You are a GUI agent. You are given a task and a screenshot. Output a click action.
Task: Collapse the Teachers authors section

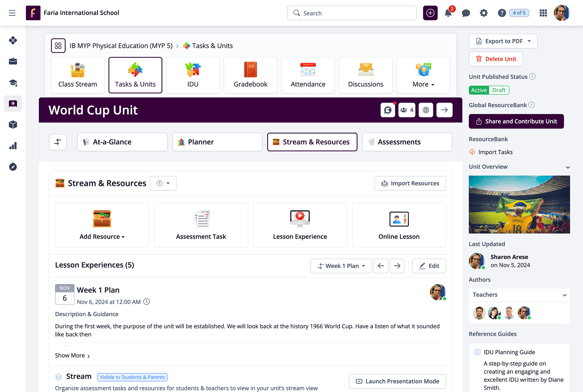pyautogui.click(x=564, y=295)
